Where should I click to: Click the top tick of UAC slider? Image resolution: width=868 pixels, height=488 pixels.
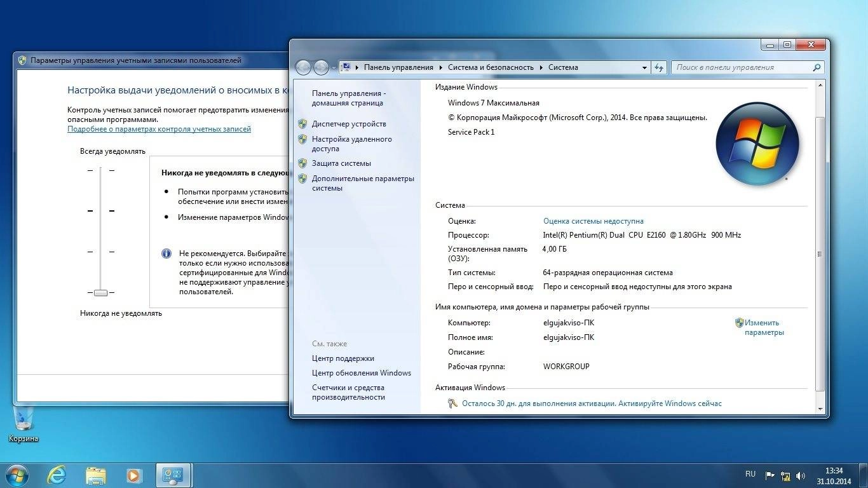100,170
